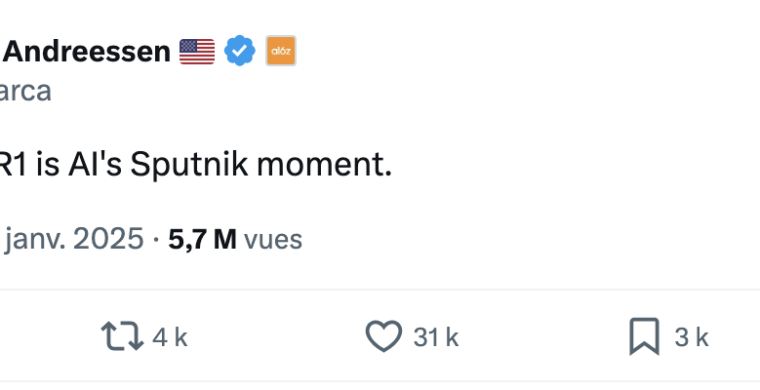Click the blue verified checkmark badge
The image size is (760, 390).
point(239,51)
